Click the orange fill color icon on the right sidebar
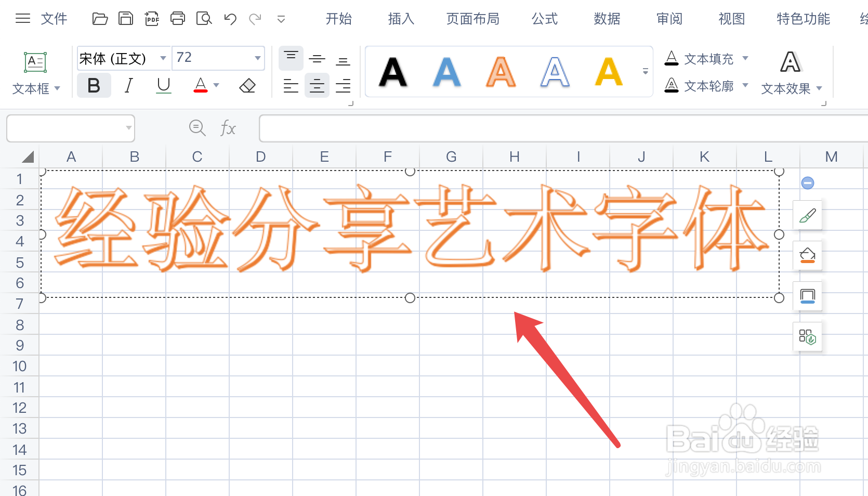 (807, 255)
